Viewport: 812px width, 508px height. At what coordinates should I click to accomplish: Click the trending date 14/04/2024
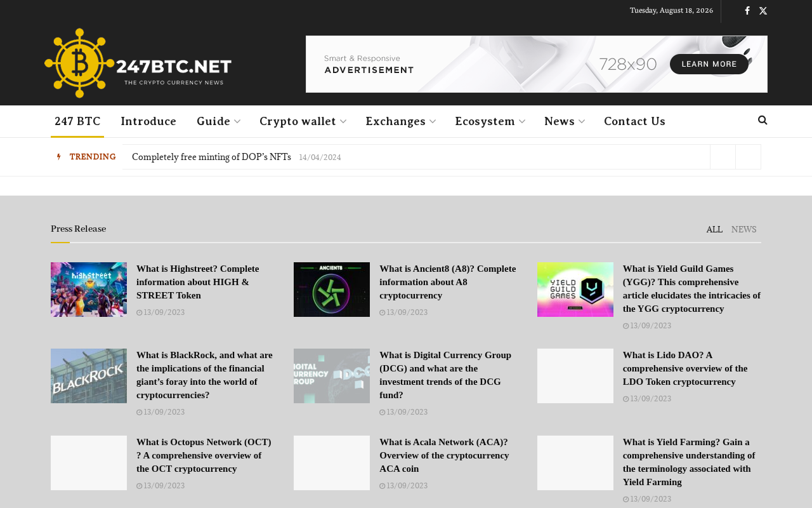[320, 157]
